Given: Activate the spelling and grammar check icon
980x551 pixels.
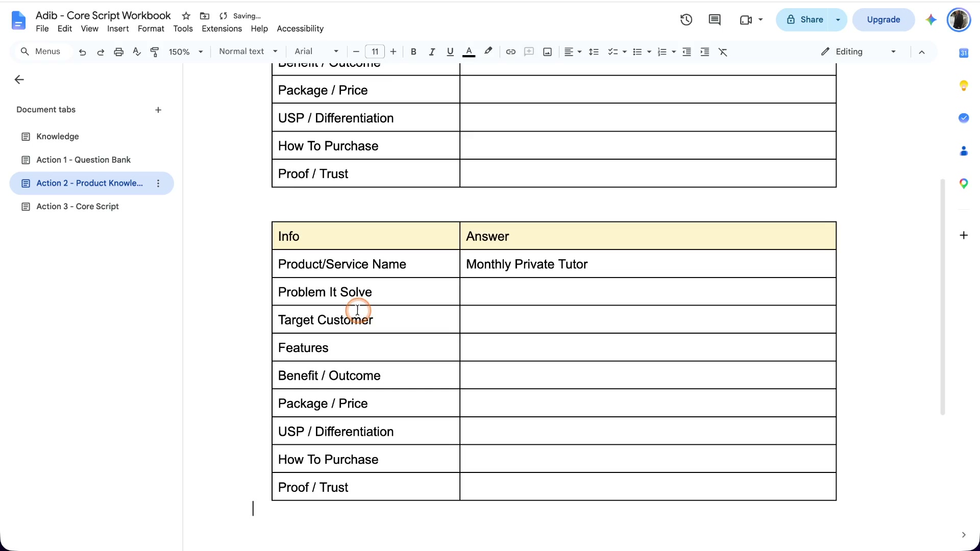Looking at the screenshot, I should click(x=136, y=52).
